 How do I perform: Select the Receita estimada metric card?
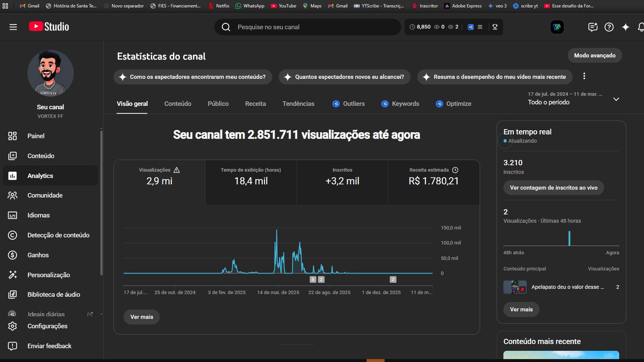click(434, 182)
